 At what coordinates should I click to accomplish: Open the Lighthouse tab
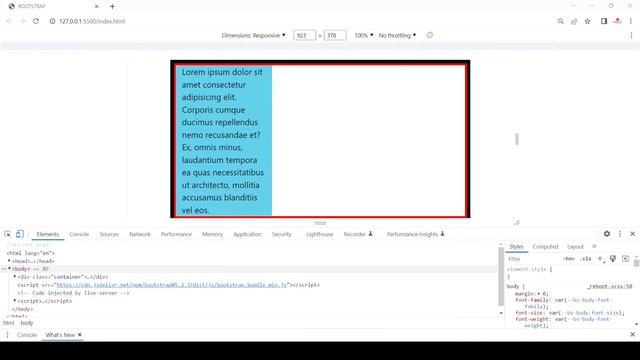coord(320,234)
